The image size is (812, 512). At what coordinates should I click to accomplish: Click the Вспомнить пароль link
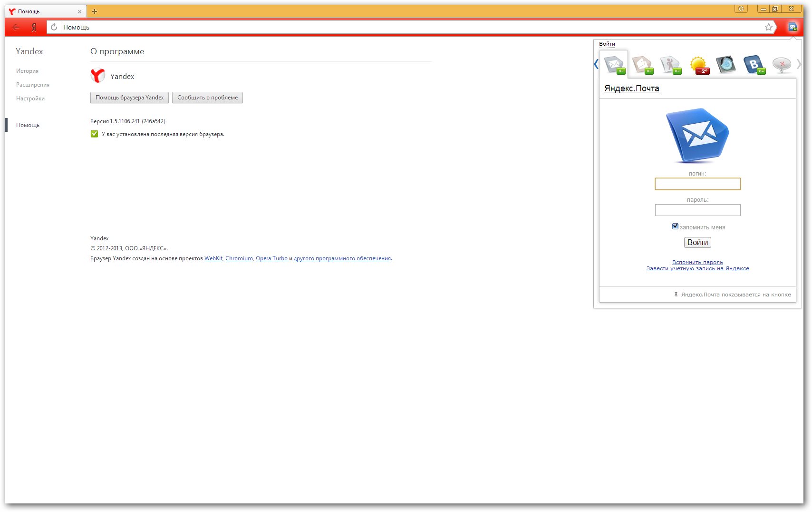pos(697,262)
